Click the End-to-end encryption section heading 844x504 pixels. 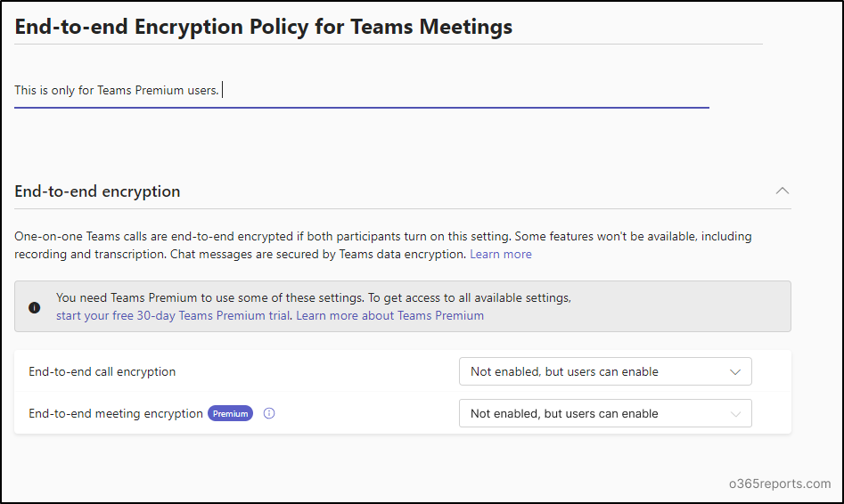pyautogui.click(x=97, y=191)
